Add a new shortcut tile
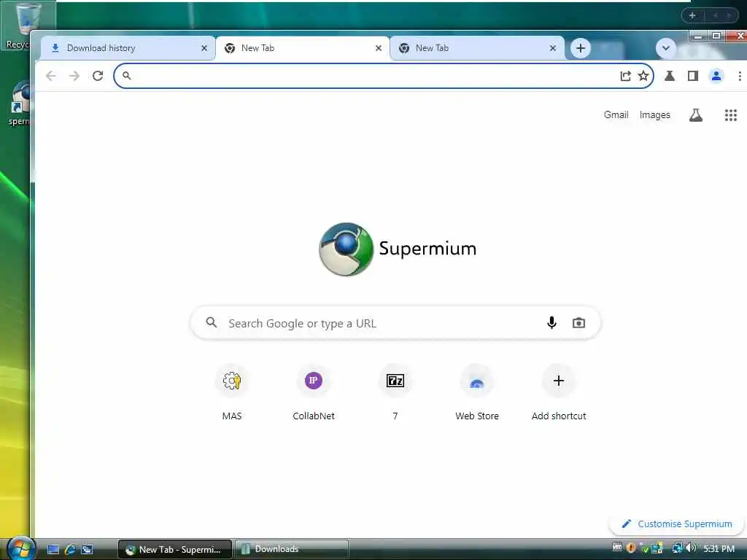Image resolution: width=747 pixels, height=560 pixels. [x=559, y=393]
